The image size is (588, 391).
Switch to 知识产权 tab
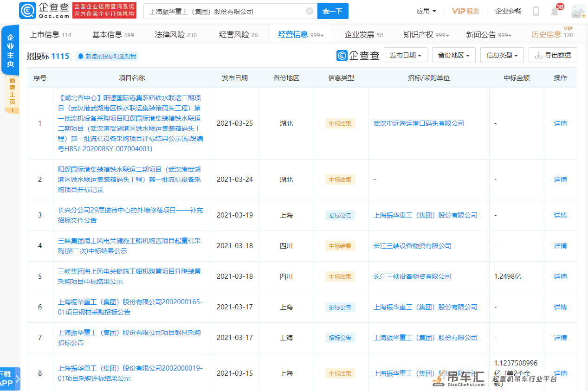click(426, 35)
